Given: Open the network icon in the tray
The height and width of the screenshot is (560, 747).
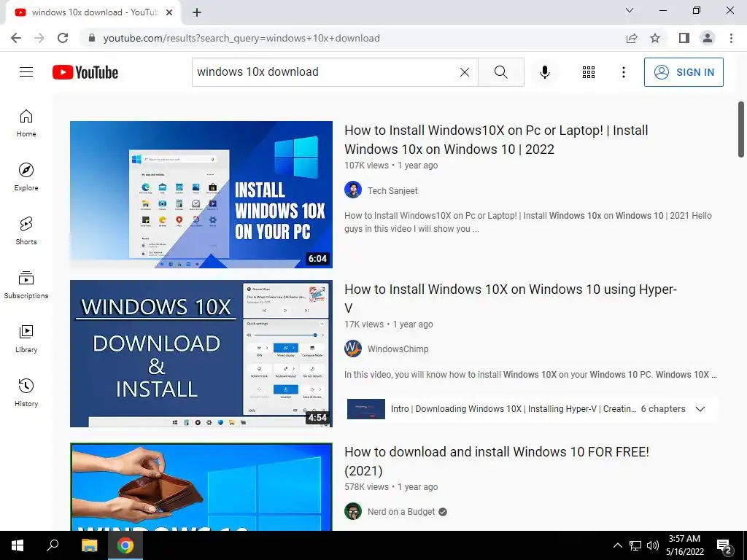Looking at the screenshot, I should [x=635, y=545].
